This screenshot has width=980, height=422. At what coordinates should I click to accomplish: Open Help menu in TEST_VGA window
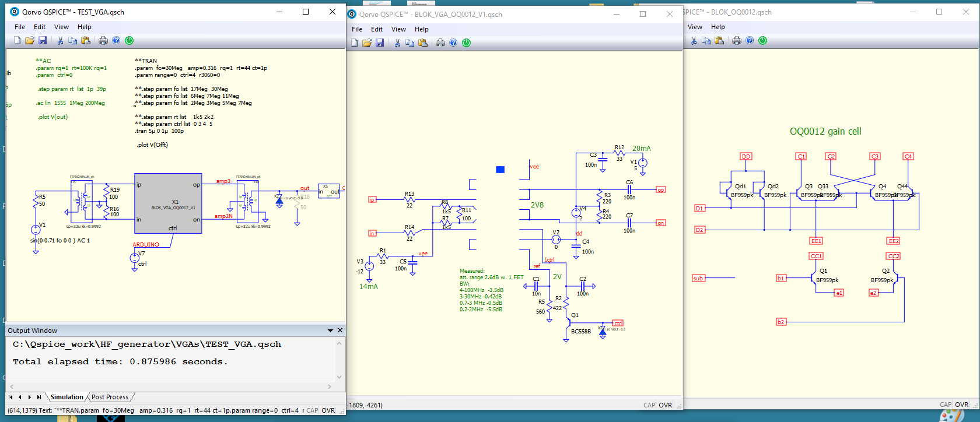click(x=85, y=27)
